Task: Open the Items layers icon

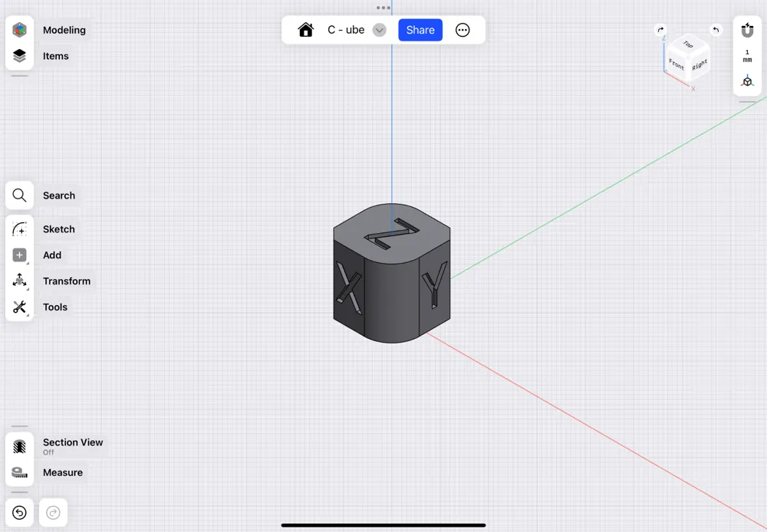Action: 20,56
